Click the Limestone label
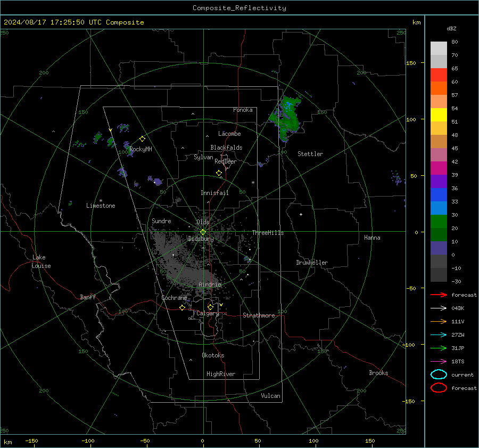The height and width of the screenshot is (448, 479). 101,206
